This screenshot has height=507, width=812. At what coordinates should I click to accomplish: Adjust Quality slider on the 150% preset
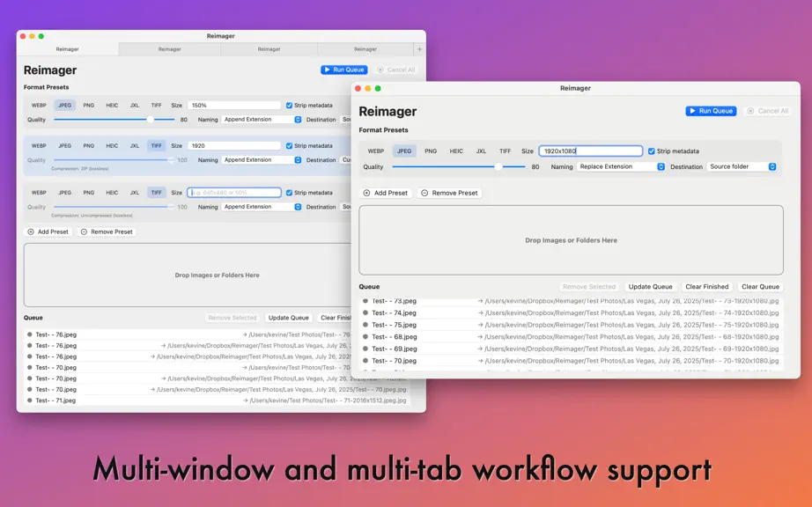(114, 120)
